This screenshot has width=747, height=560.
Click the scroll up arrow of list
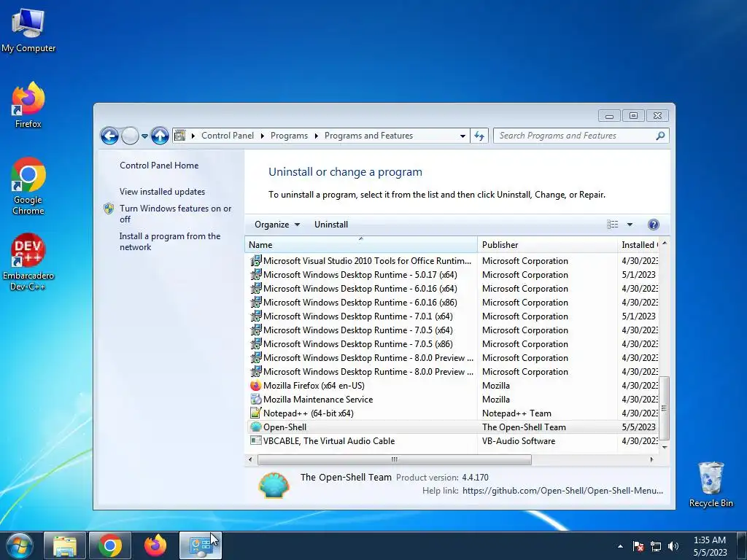click(x=664, y=244)
